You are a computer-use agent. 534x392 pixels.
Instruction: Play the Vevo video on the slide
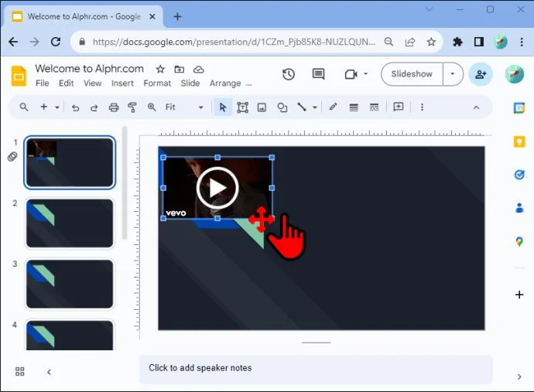[x=217, y=188]
